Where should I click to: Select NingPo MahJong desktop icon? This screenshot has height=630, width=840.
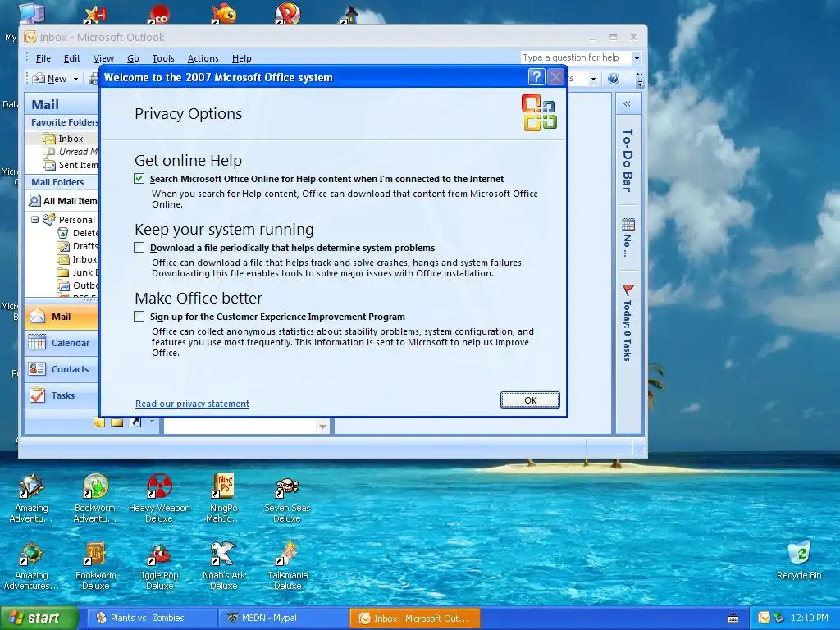223,498
